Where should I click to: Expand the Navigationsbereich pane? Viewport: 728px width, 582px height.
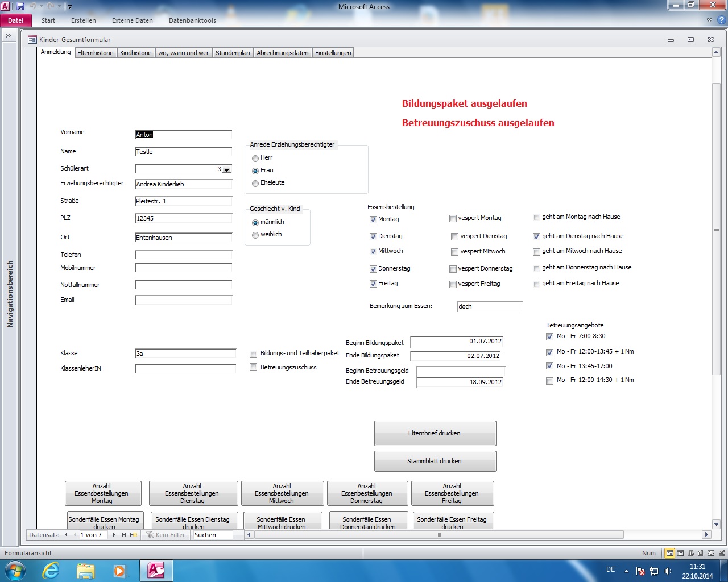click(9, 35)
